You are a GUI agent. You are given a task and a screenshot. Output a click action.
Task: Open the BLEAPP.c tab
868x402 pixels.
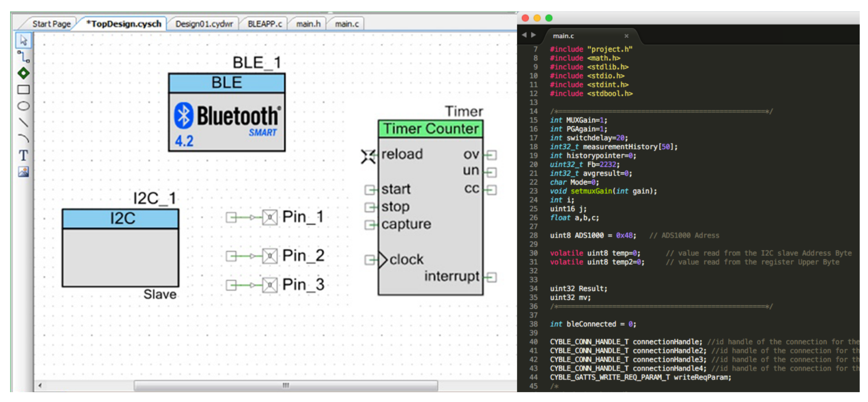tap(265, 24)
